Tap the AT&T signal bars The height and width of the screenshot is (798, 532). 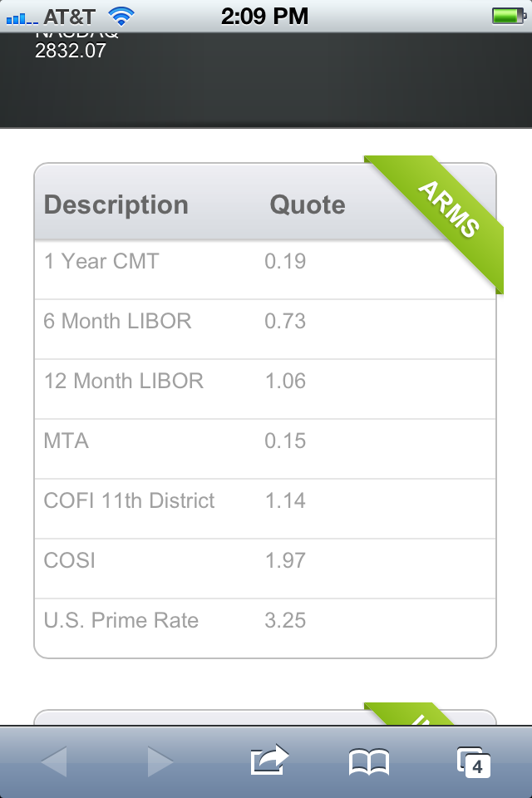tap(22, 19)
